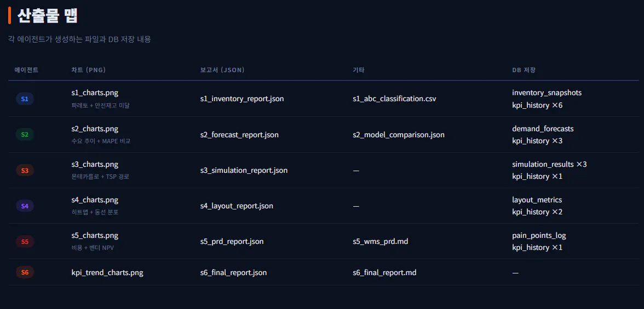The height and width of the screenshot is (309, 644).
Task: Click the inventory_snapshots entry
Action: coord(547,93)
